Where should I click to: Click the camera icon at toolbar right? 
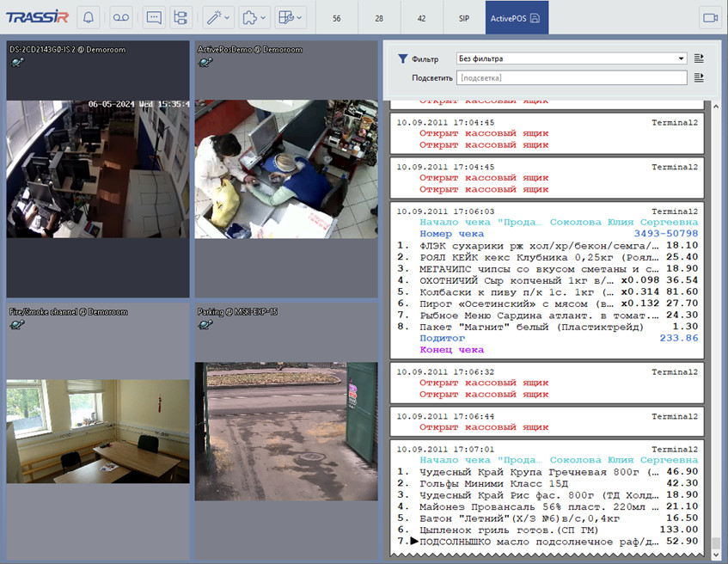click(710, 17)
